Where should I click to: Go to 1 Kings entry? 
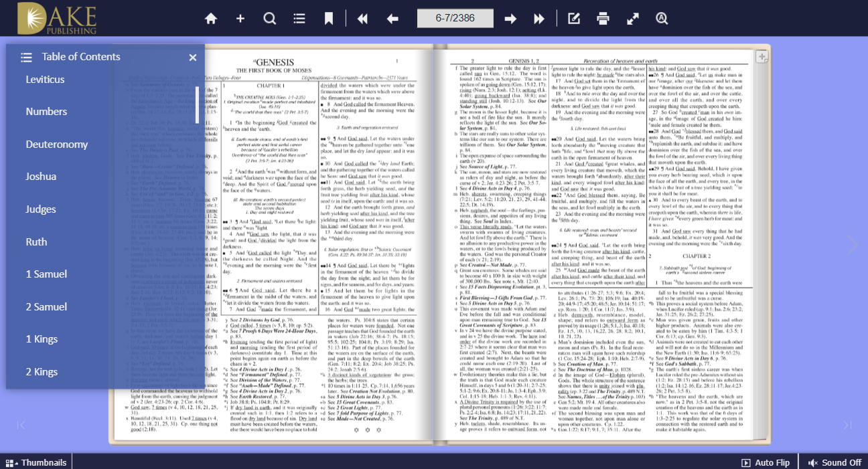click(42, 339)
